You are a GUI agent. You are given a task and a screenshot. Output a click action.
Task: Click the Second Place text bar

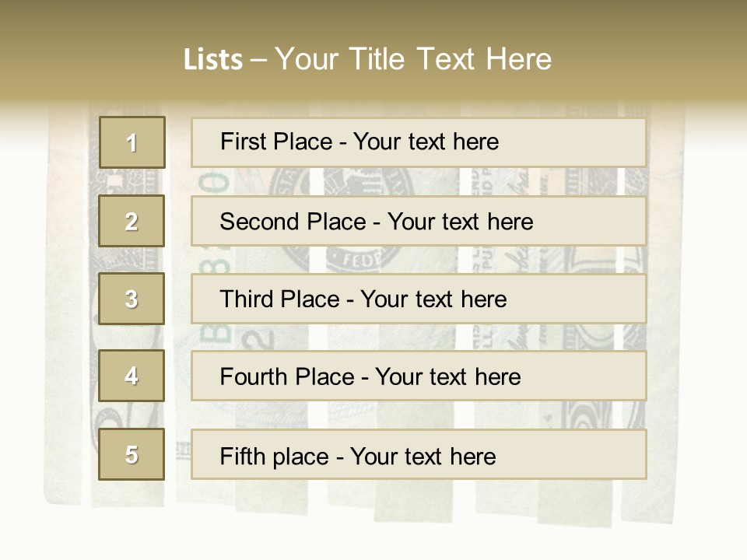(x=419, y=221)
